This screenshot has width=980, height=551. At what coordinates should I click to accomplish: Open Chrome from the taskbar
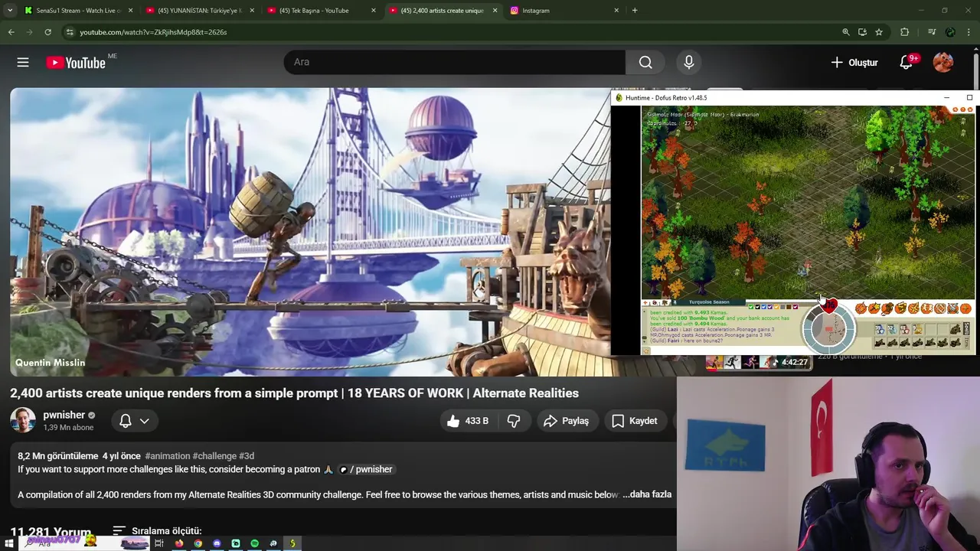(198, 543)
